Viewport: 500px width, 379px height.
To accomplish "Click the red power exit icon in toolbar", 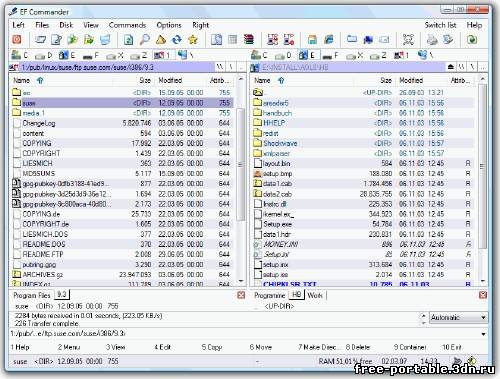I will coord(17,40).
